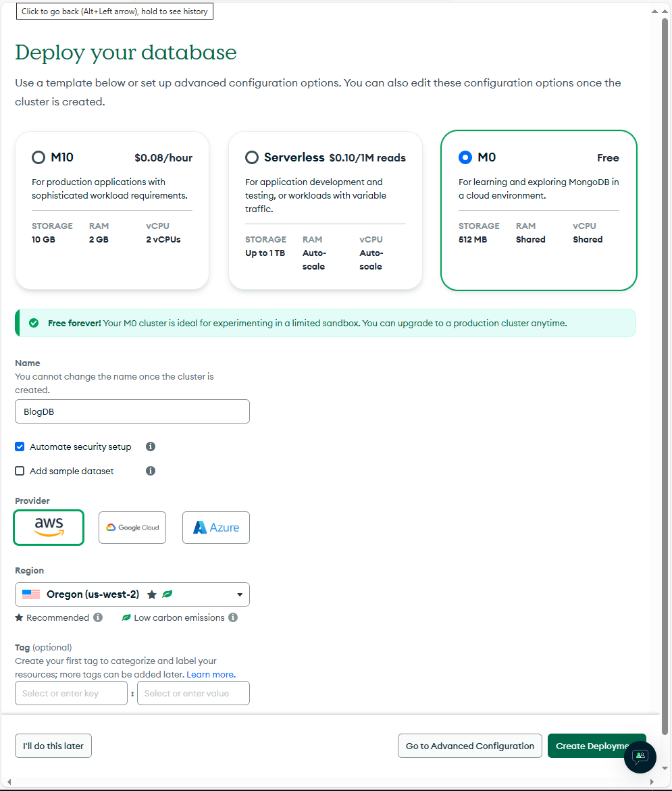Open info icon next to Automate security setup

point(151,446)
